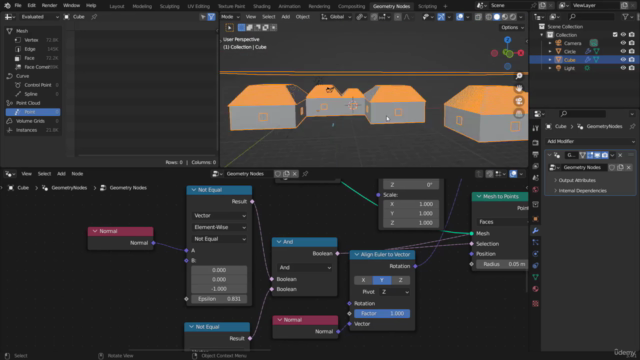Open the Render menu
The width and height of the screenshot is (640, 360).
(x=49, y=6)
